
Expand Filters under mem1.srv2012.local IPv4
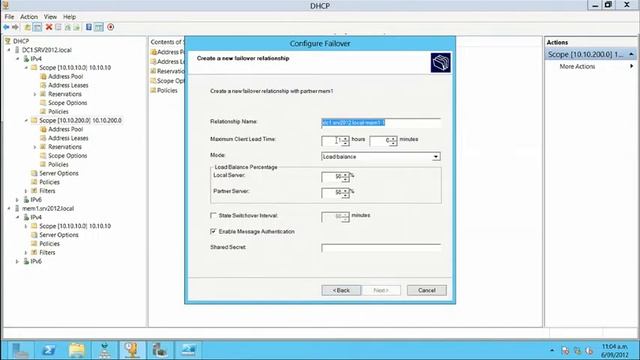[27, 253]
